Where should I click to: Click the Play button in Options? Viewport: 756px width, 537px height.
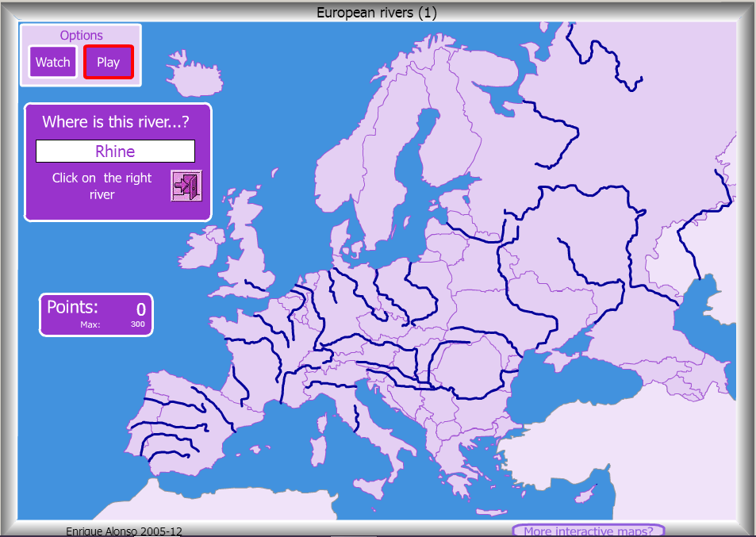tap(108, 62)
